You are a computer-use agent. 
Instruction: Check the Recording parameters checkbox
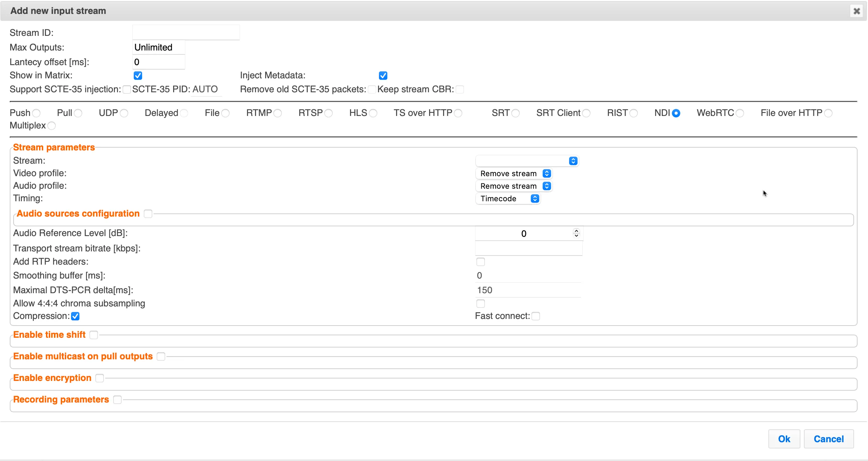[117, 400]
